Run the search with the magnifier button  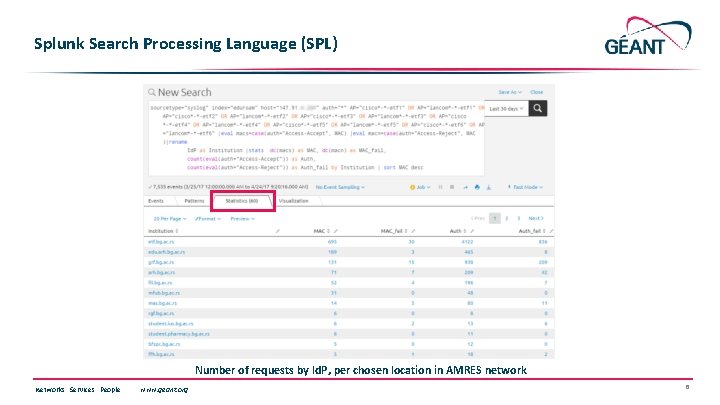tap(538, 108)
